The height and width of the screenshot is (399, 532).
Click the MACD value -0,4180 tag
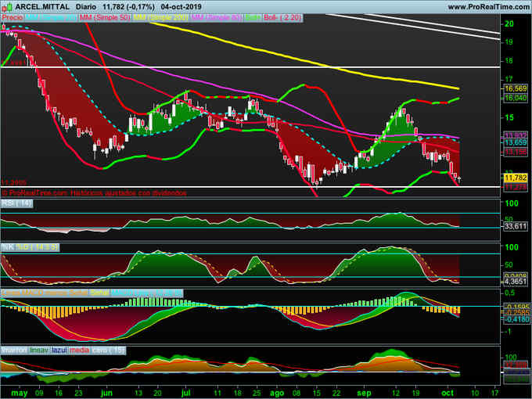point(516,319)
